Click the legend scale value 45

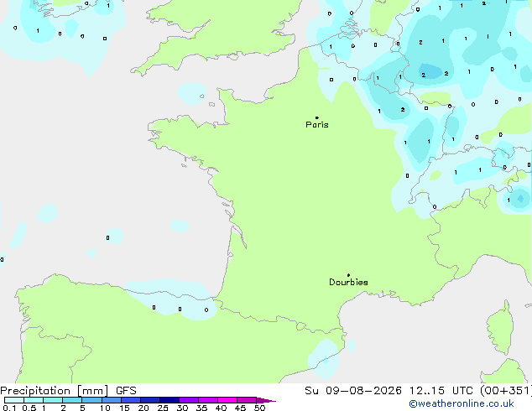pyautogui.click(x=240, y=408)
